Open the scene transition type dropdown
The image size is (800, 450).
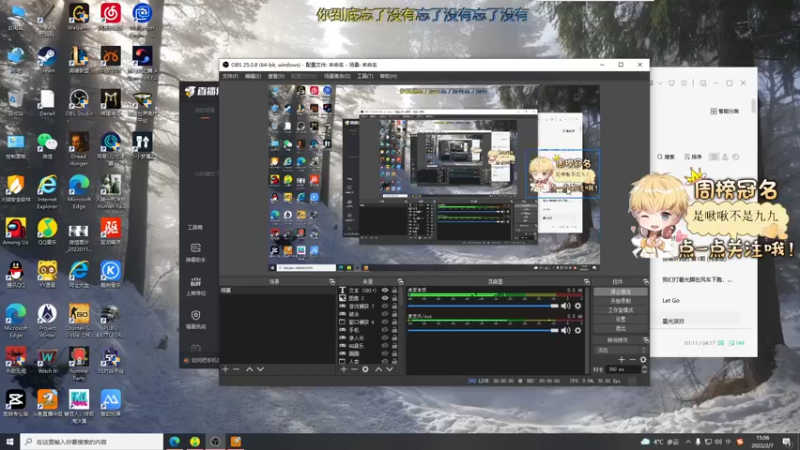point(620,350)
